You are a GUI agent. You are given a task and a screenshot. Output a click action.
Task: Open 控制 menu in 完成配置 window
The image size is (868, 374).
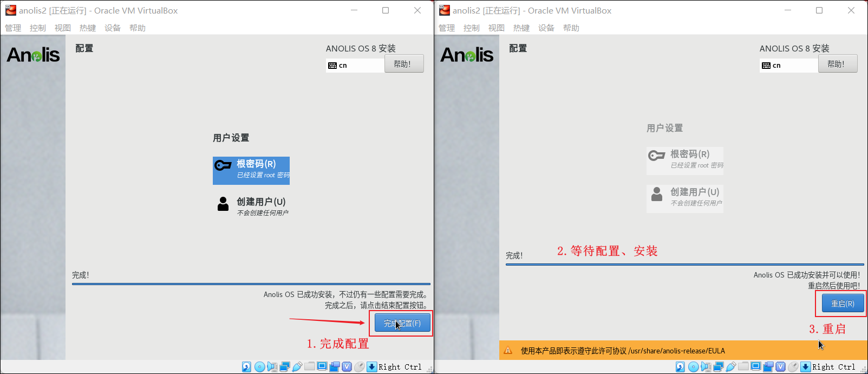point(38,28)
